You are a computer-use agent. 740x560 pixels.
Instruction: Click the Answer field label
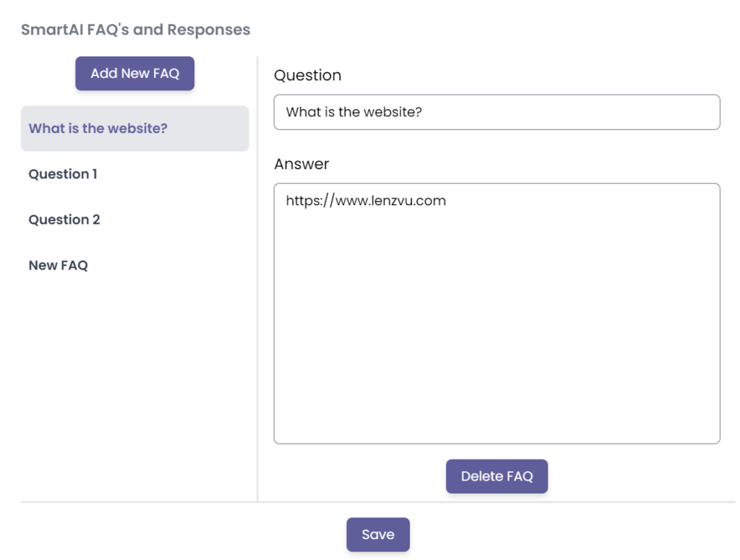click(x=301, y=164)
